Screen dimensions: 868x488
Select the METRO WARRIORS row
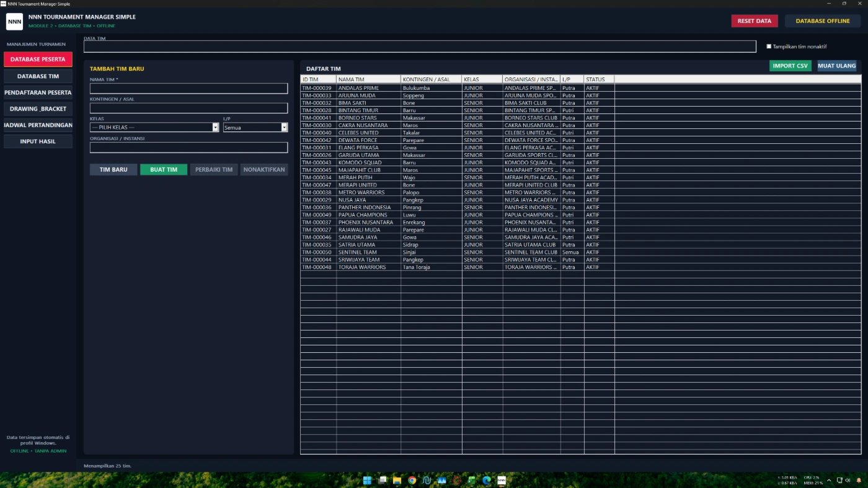tap(581, 192)
